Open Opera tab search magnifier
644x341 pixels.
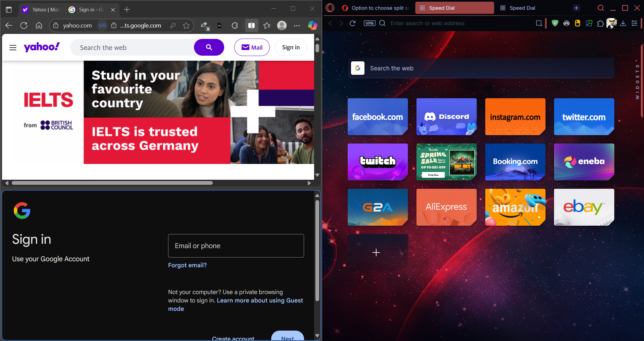coord(601,8)
